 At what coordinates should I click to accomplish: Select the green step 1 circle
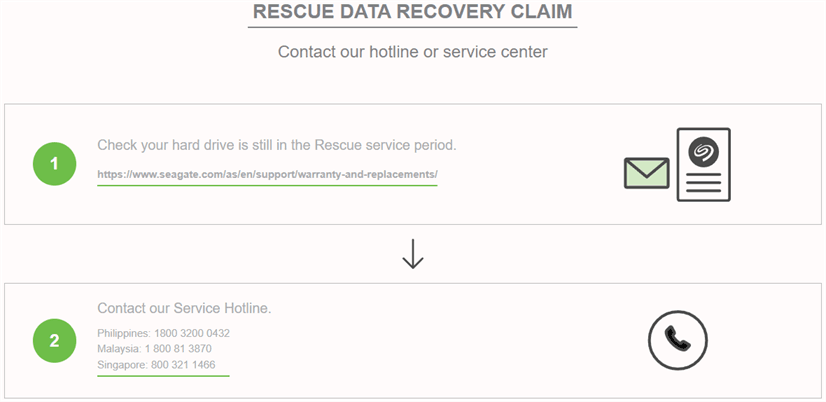pyautogui.click(x=54, y=163)
